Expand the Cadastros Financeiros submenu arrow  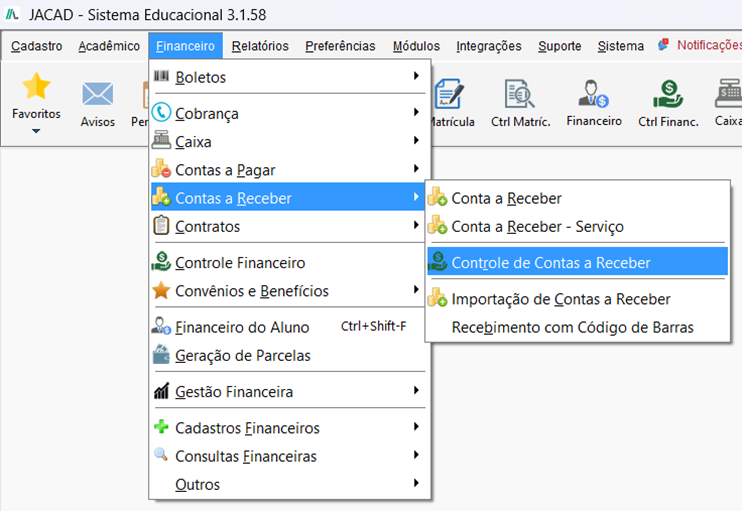416,426
